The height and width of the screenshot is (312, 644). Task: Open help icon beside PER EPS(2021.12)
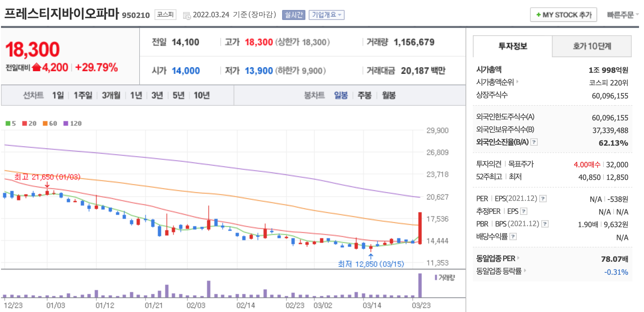coord(543,199)
